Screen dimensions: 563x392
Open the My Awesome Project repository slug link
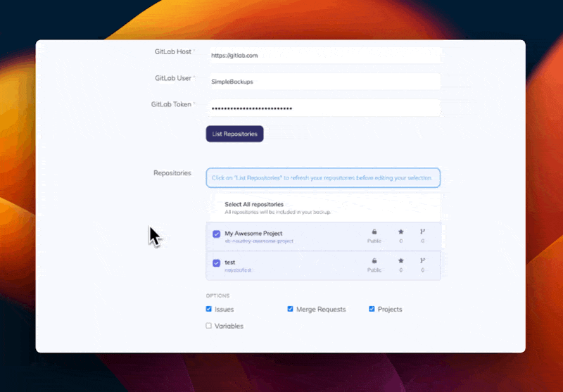point(259,241)
